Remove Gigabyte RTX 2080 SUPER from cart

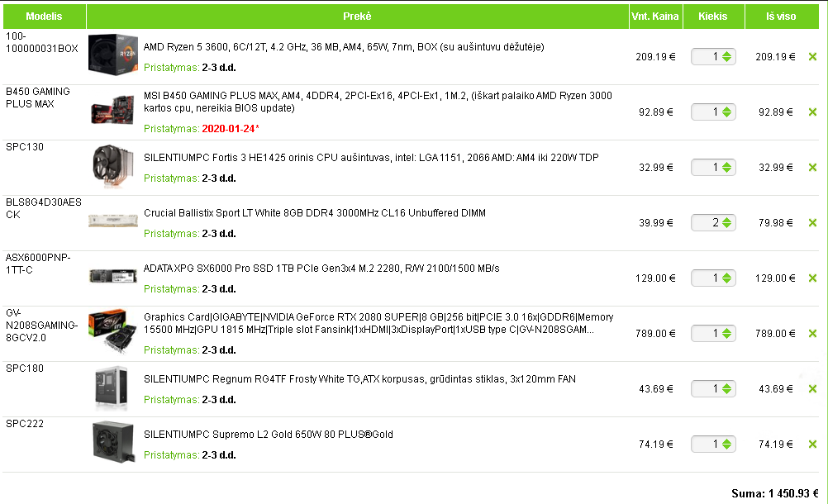812,334
